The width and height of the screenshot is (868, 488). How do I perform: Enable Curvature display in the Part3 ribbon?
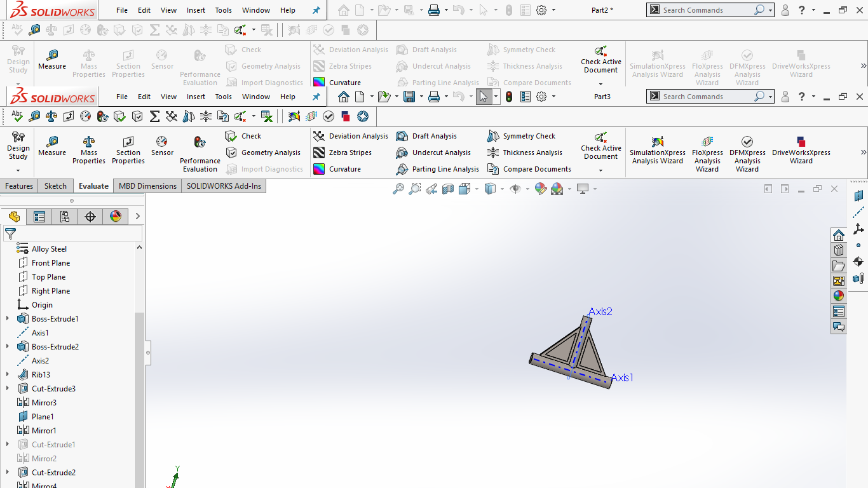[x=337, y=169]
